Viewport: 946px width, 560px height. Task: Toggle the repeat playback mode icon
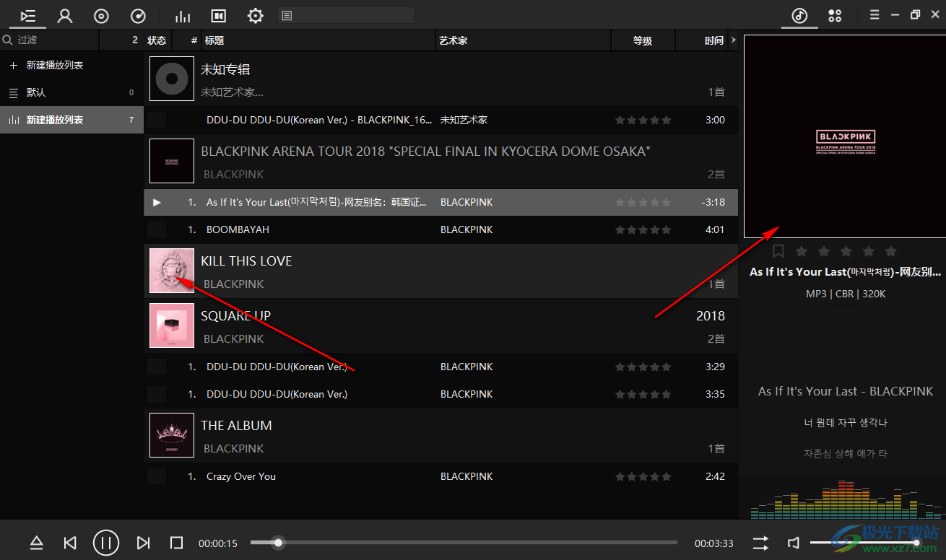coord(760,543)
